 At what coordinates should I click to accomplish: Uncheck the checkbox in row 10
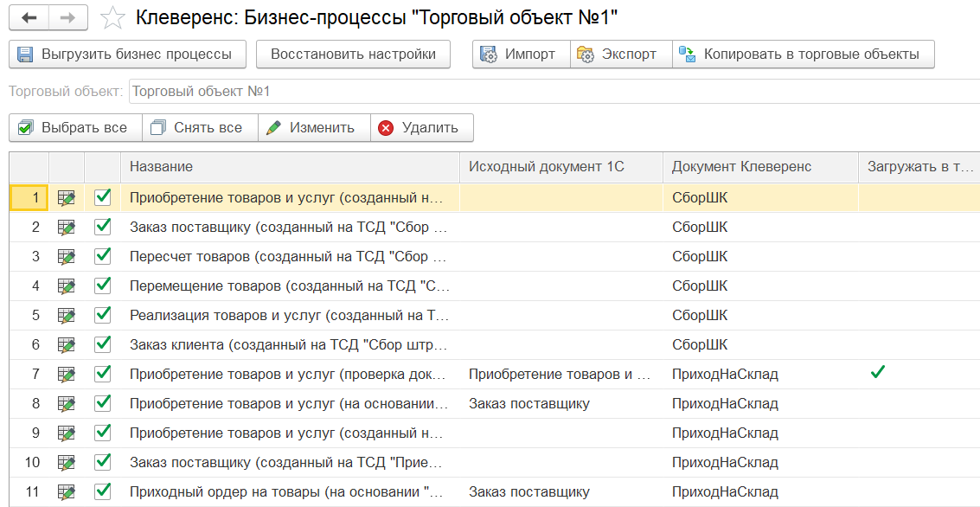[x=103, y=462]
